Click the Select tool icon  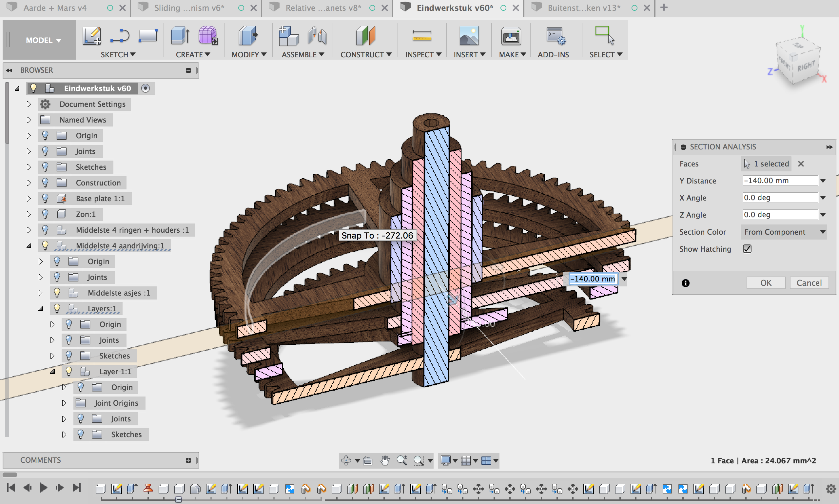[x=605, y=36]
